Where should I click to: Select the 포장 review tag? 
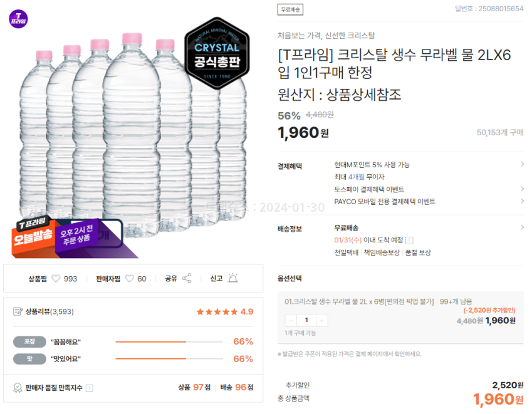point(29,342)
